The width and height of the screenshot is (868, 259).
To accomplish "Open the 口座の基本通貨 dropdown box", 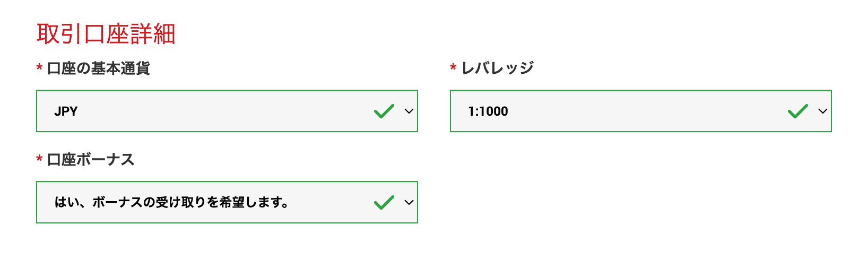I will coord(212,111).
